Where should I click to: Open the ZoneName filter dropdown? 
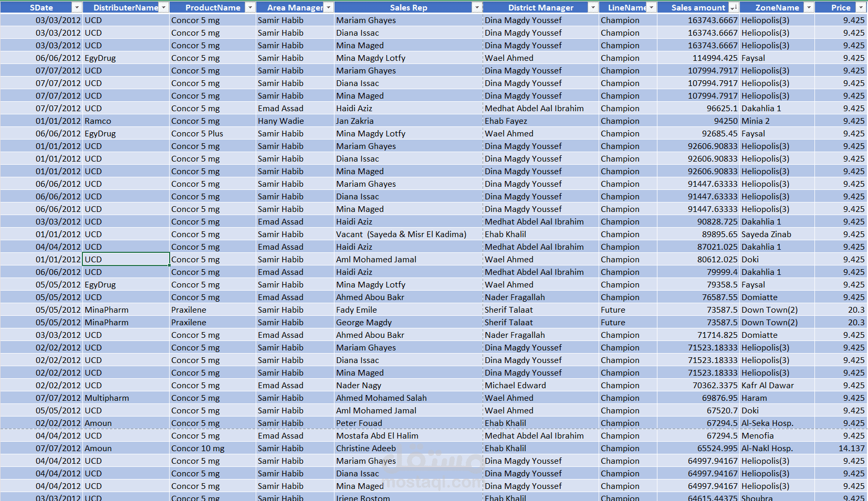click(x=809, y=7)
